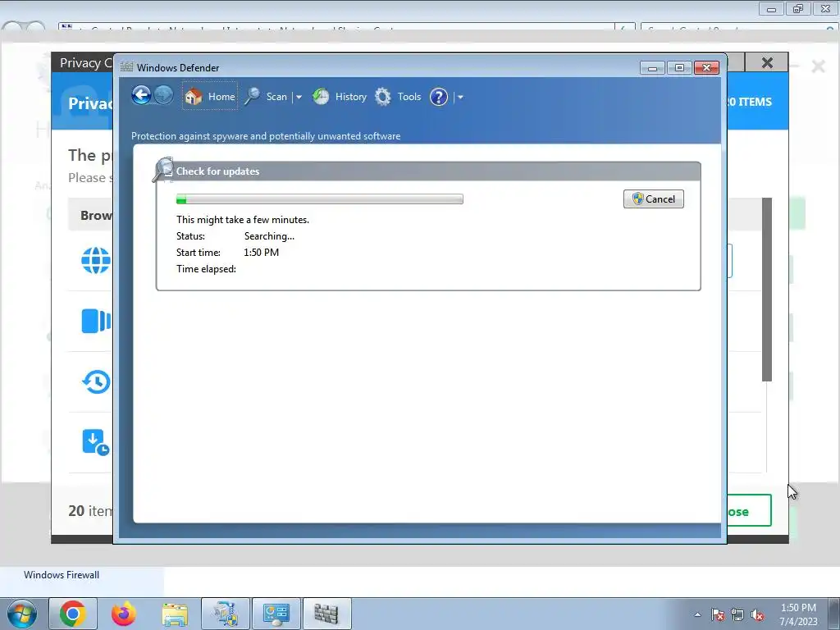Launch Firefox from the taskbar
Screen dimensions: 840x630
[x=124, y=614]
